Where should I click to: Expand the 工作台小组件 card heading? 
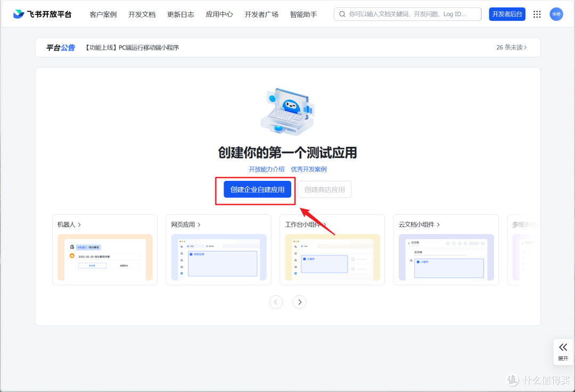tap(306, 224)
